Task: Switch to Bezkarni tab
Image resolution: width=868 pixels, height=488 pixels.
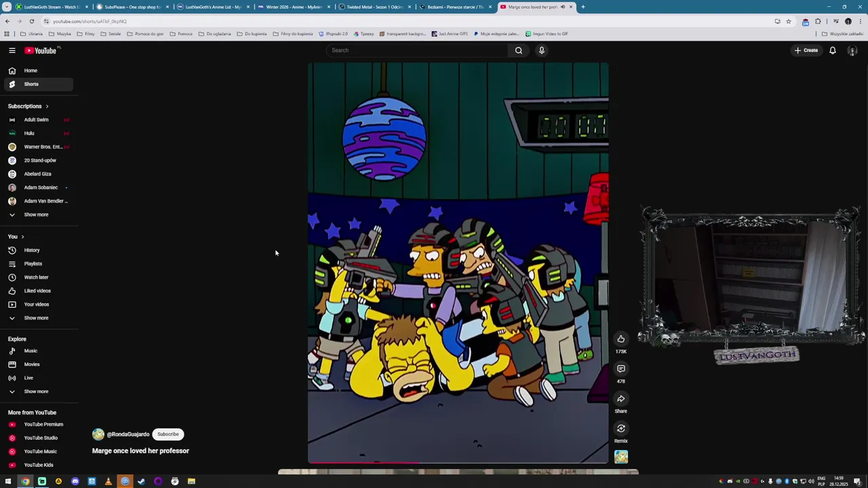Action: click(455, 7)
